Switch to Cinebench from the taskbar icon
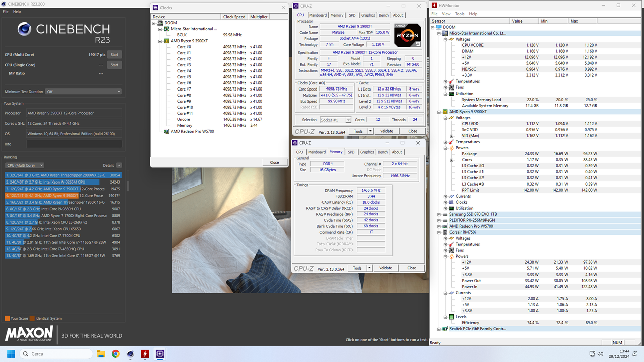The image size is (644, 362). (130, 354)
